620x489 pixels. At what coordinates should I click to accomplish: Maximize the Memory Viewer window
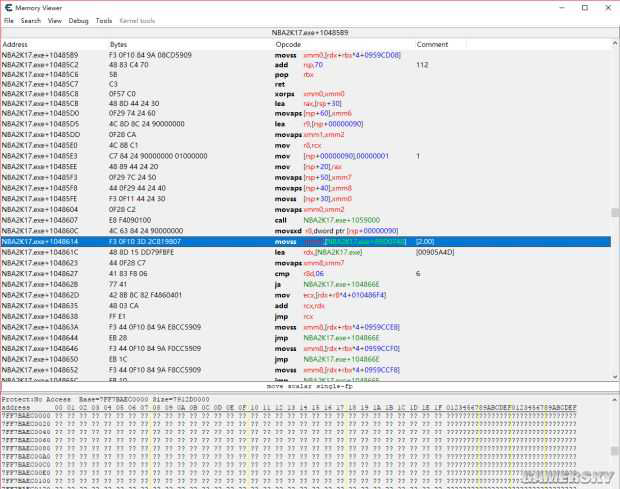[583, 8]
